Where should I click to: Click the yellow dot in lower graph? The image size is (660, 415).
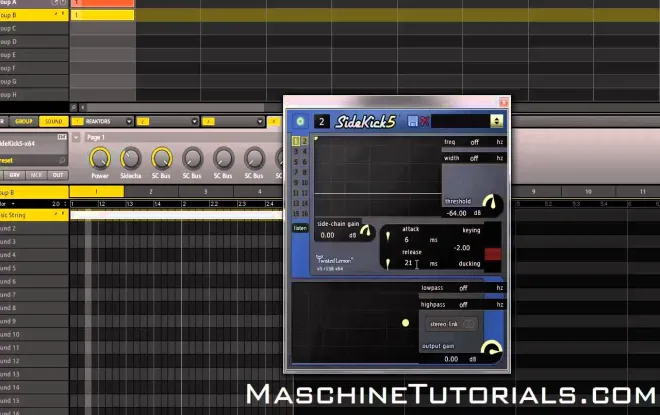tap(405, 322)
